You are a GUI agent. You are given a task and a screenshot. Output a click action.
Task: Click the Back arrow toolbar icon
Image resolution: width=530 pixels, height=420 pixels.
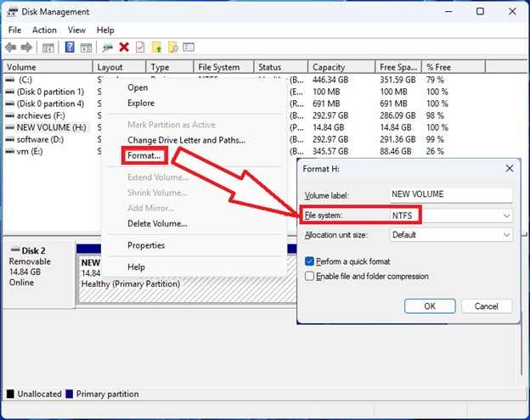coord(11,48)
